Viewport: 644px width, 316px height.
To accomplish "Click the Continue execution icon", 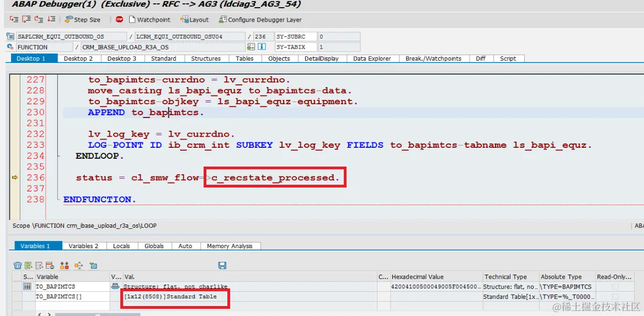I will tap(51, 19).
